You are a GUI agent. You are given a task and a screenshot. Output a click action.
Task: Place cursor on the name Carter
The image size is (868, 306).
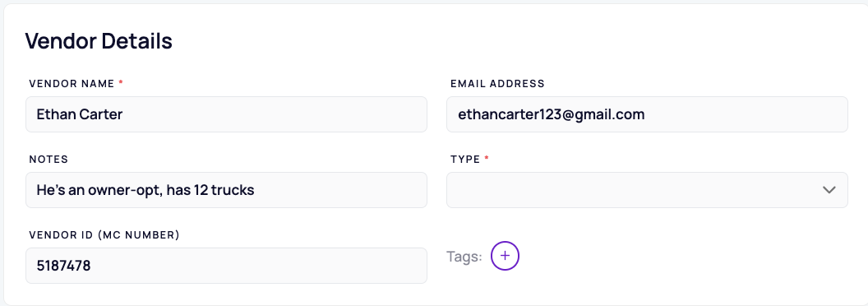pos(101,115)
